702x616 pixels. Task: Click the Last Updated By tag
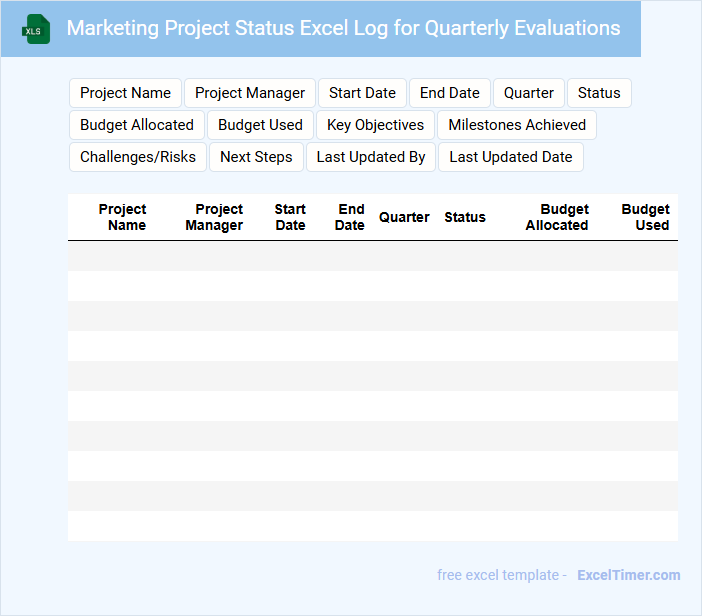click(371, 157)
